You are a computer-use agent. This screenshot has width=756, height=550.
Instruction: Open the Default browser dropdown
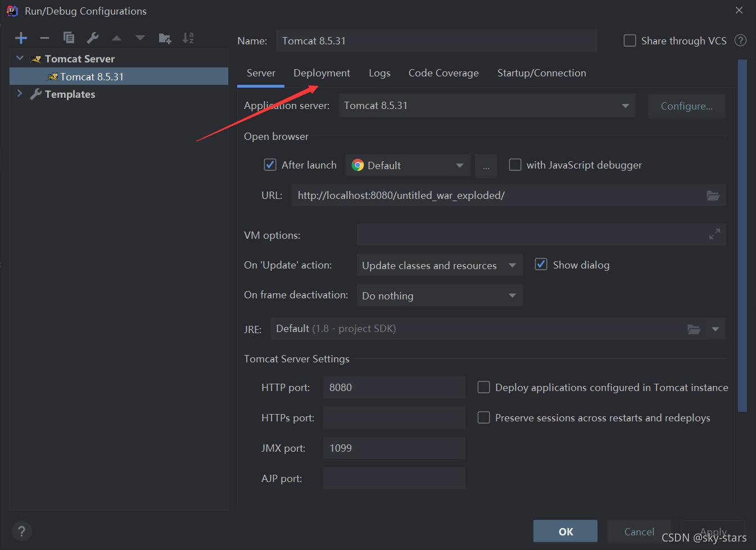tap(408, 165)
